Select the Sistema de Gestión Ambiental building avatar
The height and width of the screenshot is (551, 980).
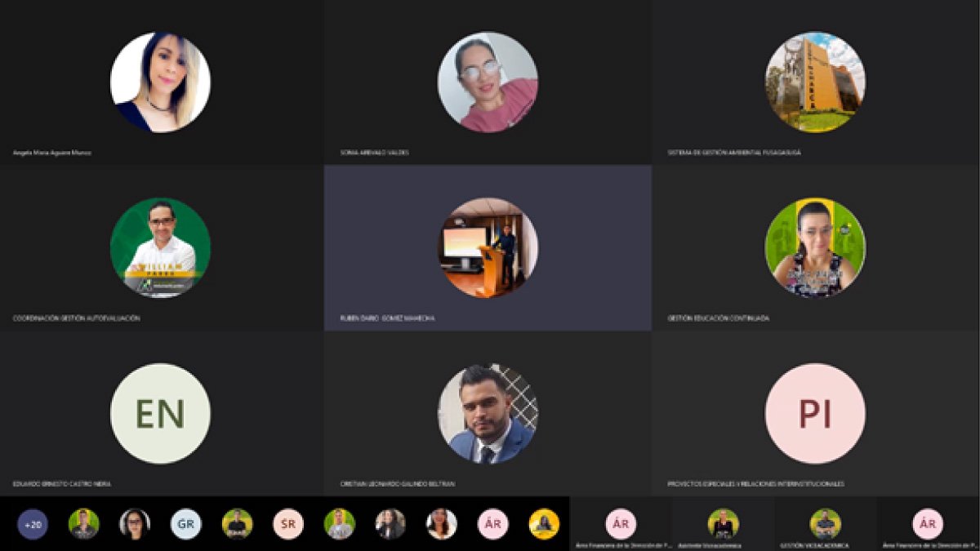(x=815, y=82)
